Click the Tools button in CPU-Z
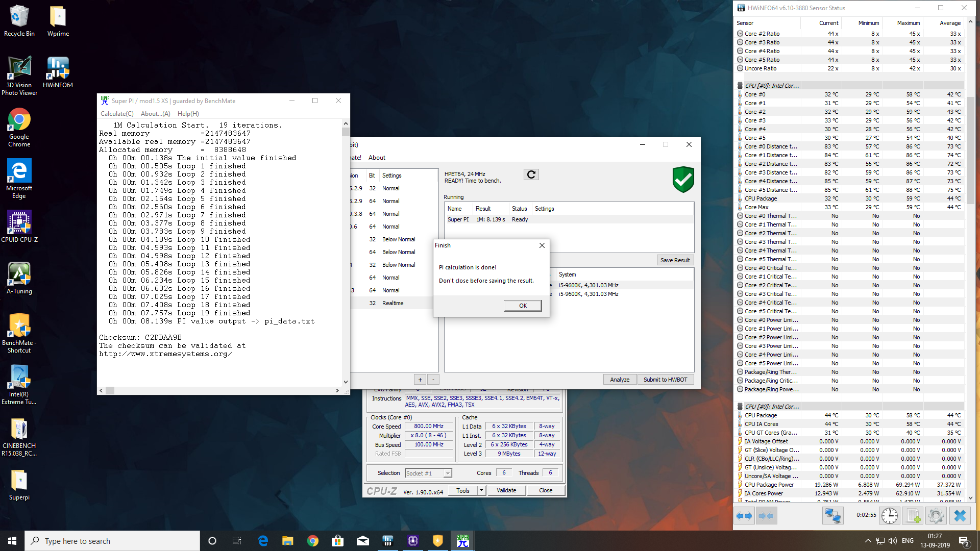Viewport: 980px width, 551px height. click(463, 490)
